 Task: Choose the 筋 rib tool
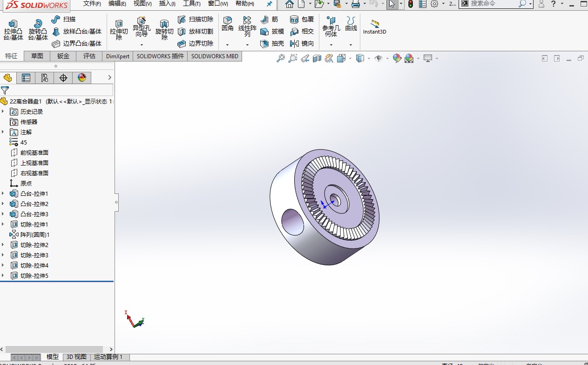point(270,19)
